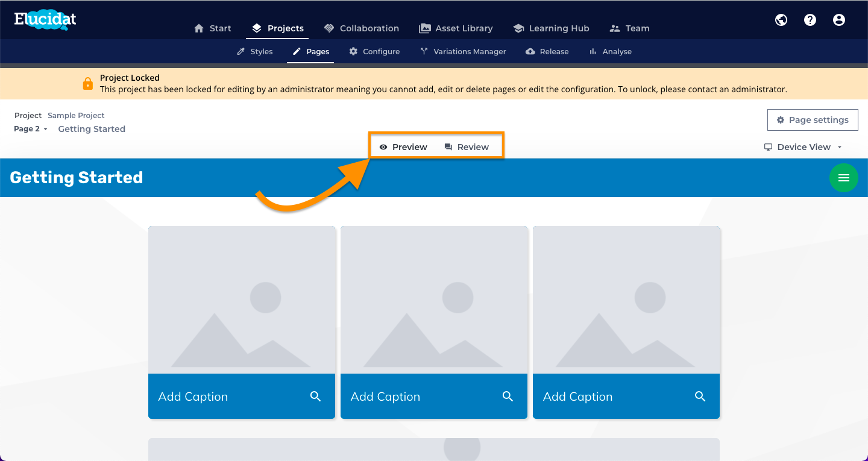Switch to the Styles sub-tab

click(255, 52)
